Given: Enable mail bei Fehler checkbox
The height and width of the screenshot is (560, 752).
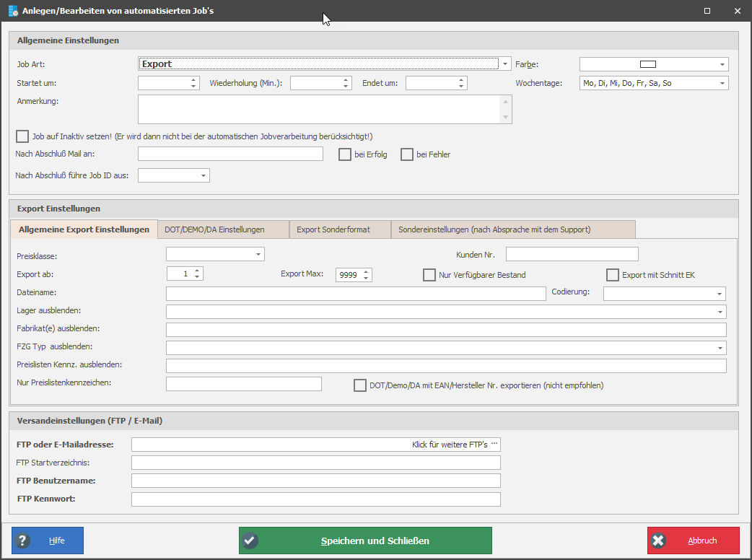Looking at the screenshot, I should pos(407,154).
